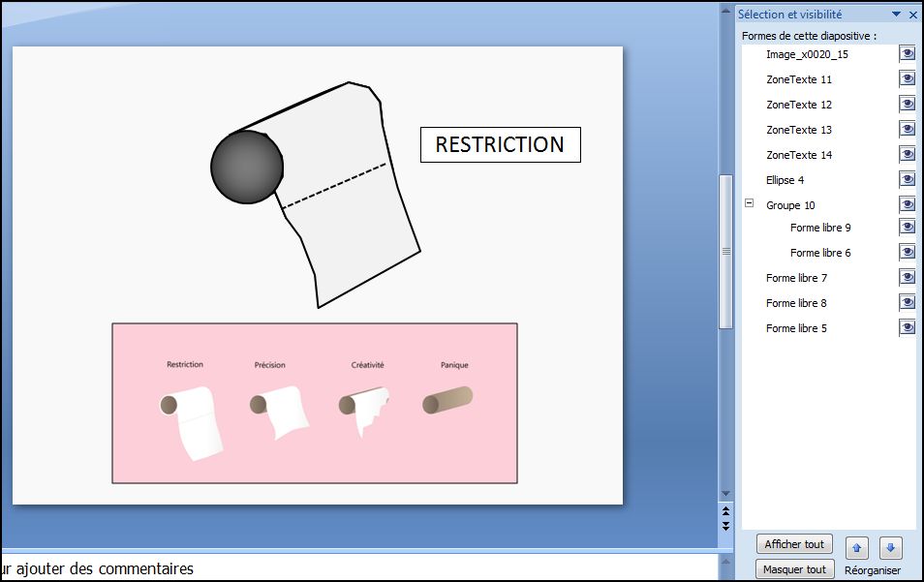Screen dimensions: 924x582
Task: Collapse the Groupe 10 tree node
Action: 749,203
